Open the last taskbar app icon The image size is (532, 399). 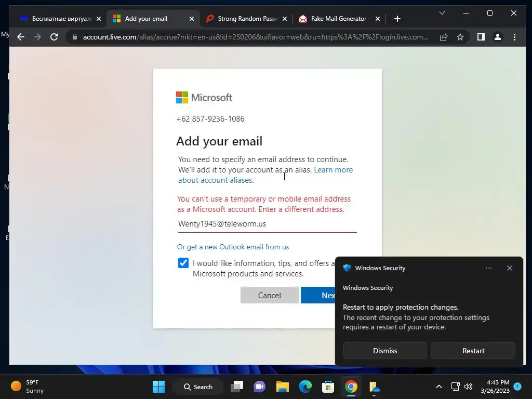374,387
